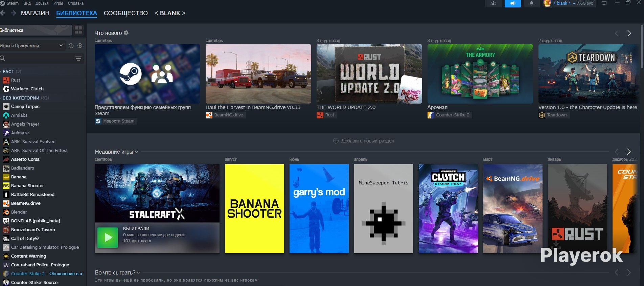The height and width of the screenshot is (286, 644).
Task: Open the < BLANK > profile tab
Action: [x=170, y=13]
